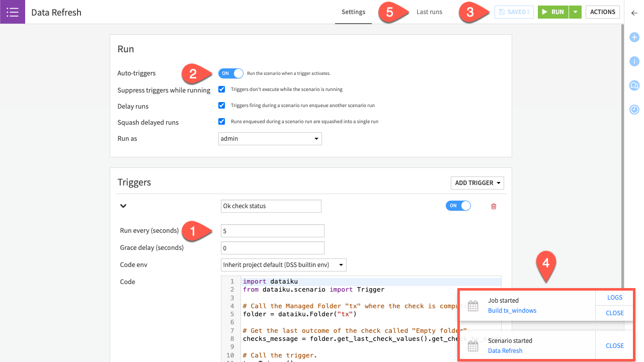Click the Run every seconds field

(x=272, y=231)
